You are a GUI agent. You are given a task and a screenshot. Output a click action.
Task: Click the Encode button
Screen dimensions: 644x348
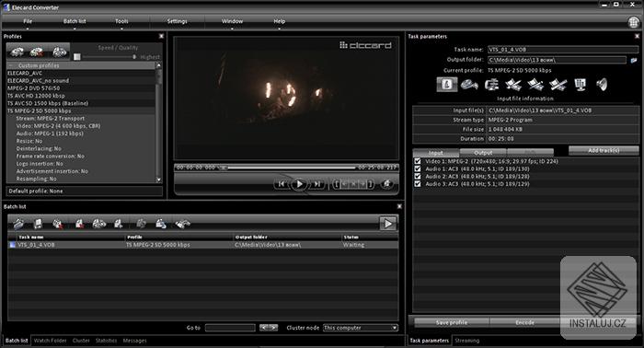[x=524, y=322]
